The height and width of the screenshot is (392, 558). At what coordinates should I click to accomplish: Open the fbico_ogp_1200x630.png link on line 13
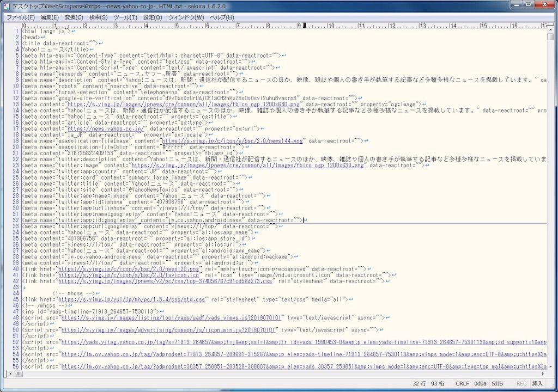pos(184,104)
